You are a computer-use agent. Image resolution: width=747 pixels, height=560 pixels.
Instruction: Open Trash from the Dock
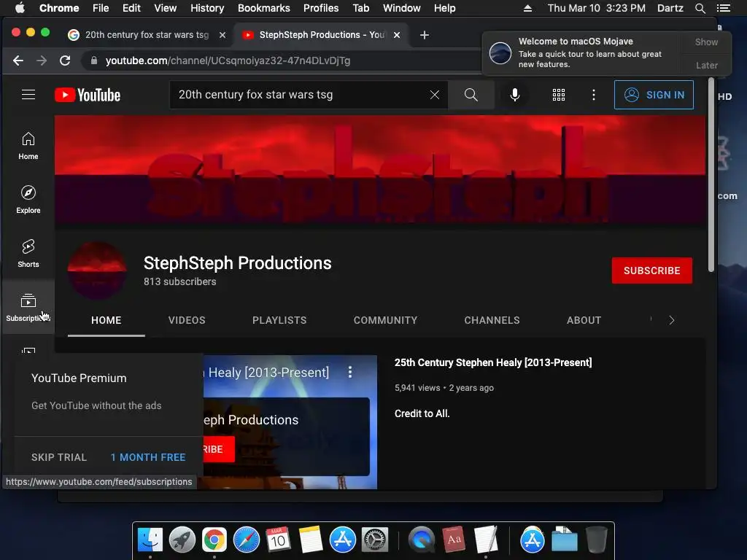coord(596,540)
